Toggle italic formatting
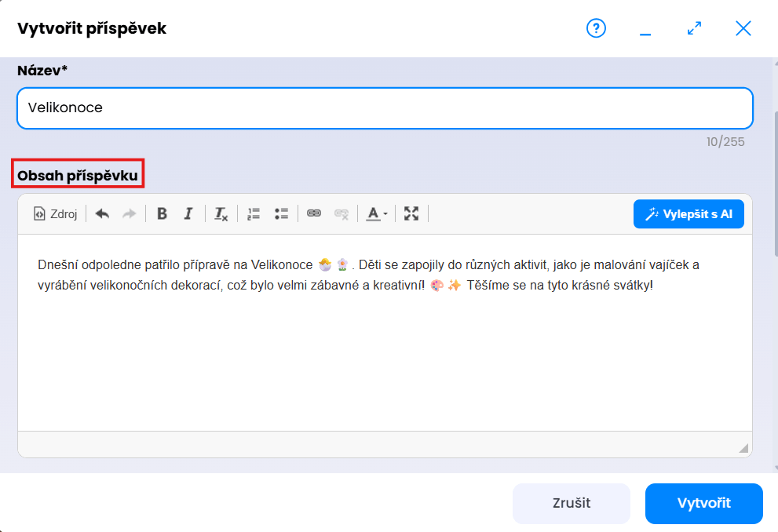The width and height of the screenshot is (778, 532). pos(188,213)
